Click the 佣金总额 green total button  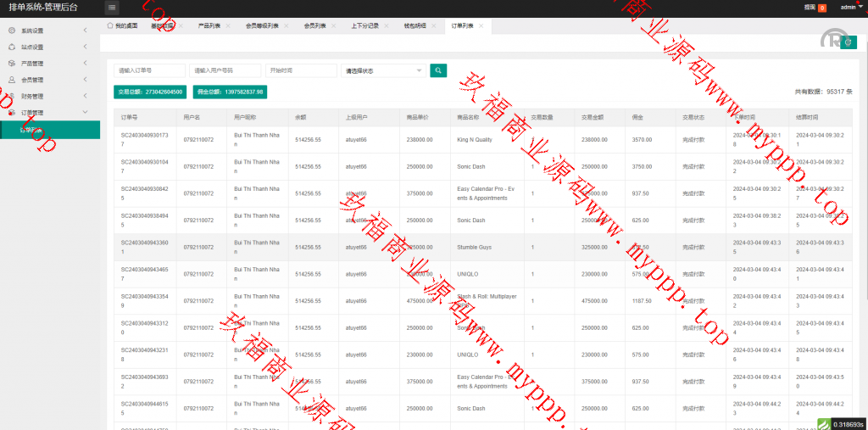(229, 92)
